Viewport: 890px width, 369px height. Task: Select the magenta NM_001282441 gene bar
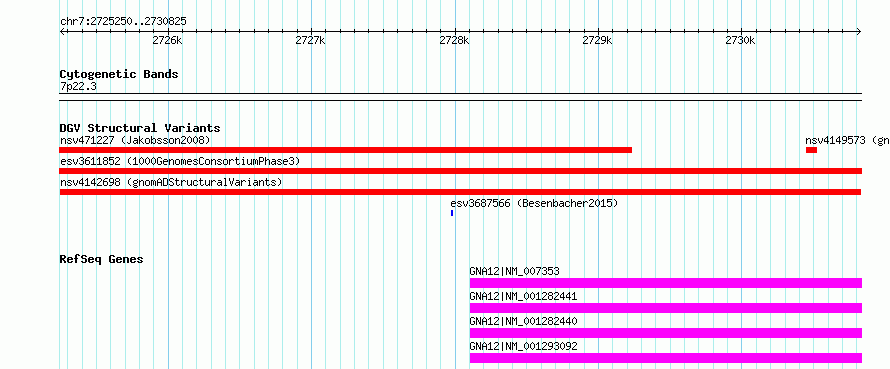tap(666, 308)
